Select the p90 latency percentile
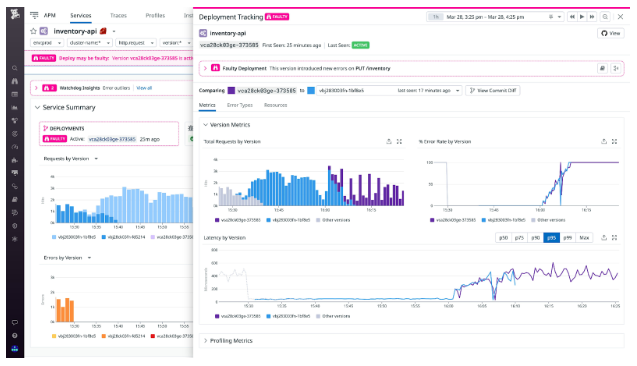 tap(535, 238)
